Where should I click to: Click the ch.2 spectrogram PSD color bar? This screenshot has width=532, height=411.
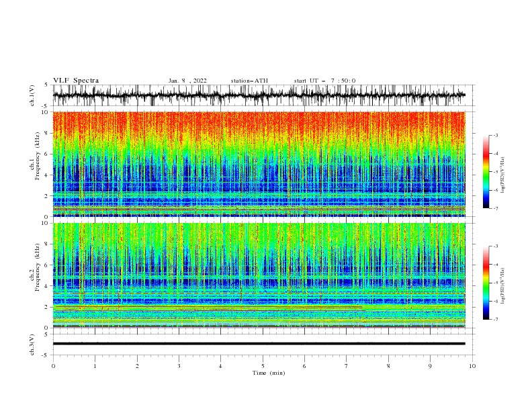pyautogui.click(x=486, y=283)
